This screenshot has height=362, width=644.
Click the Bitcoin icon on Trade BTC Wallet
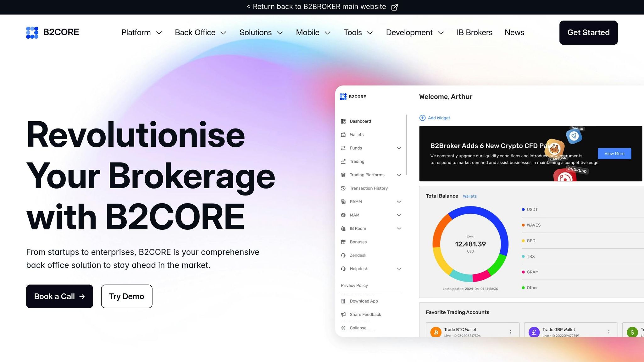pos(436,332)
